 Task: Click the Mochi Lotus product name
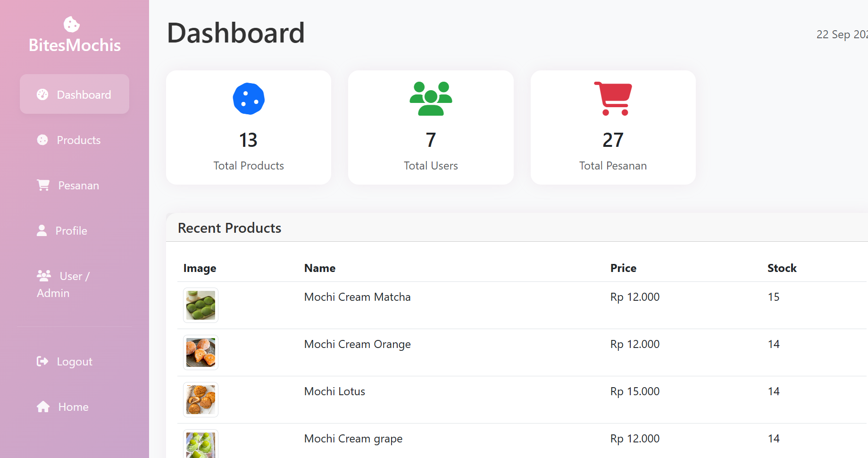click(334, 391)
